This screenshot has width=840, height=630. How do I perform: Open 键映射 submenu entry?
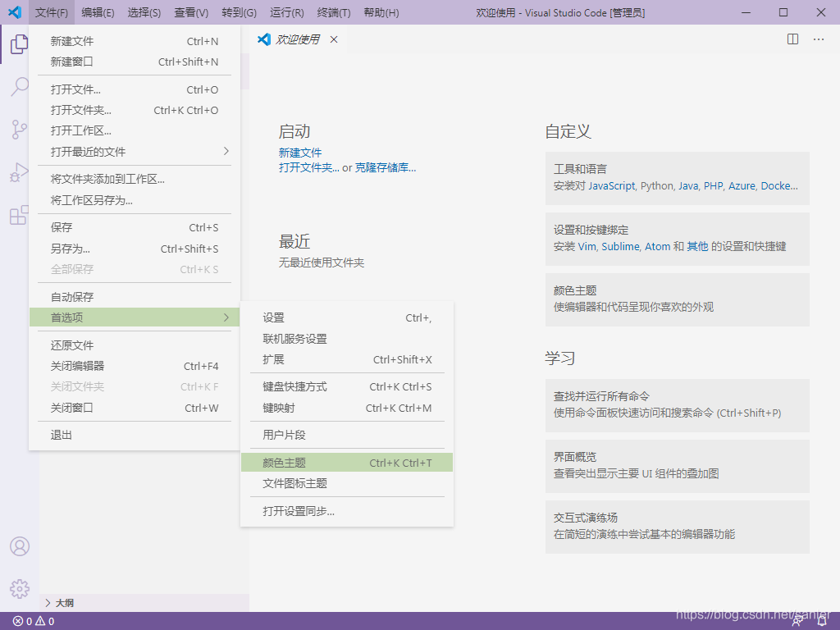pos(347,408)
